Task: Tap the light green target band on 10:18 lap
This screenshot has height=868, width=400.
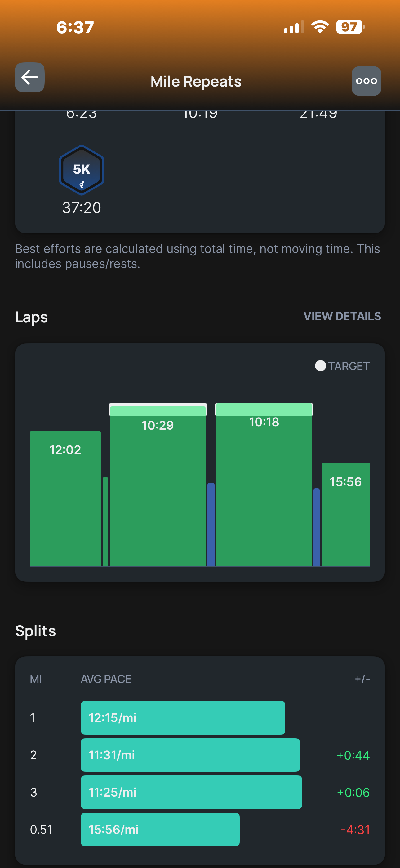Action: pos(264,409)
